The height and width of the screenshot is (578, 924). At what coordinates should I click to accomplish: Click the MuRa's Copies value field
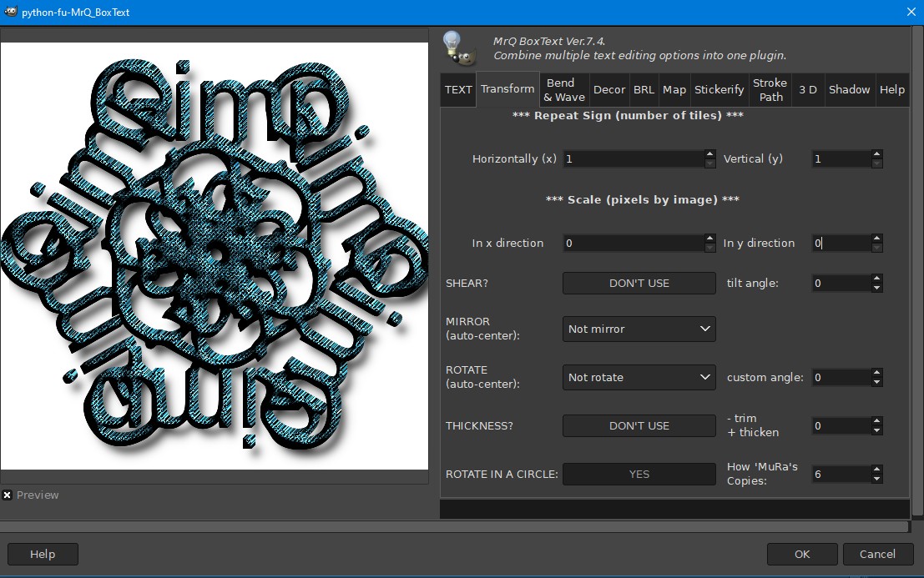[841, 474]
